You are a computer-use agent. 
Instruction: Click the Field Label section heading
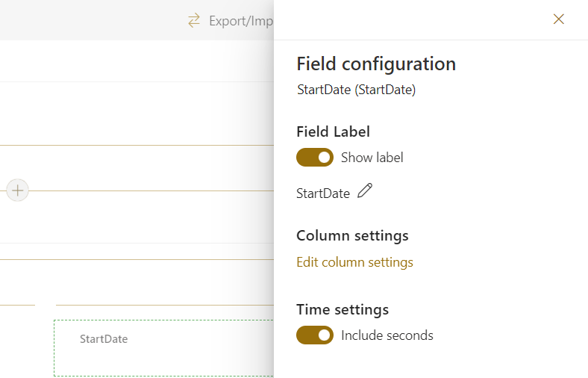[333, 131]
